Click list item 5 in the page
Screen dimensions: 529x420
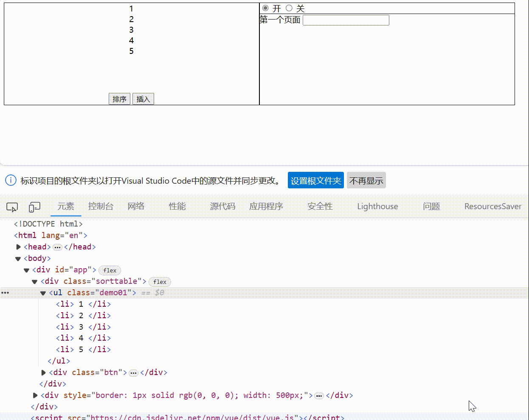tap(131, 51)
